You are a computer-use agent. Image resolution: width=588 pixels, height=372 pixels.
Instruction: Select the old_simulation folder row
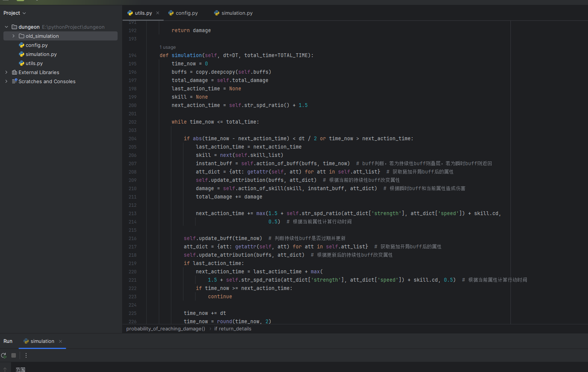pyautogui.click(x=61, y=36)
